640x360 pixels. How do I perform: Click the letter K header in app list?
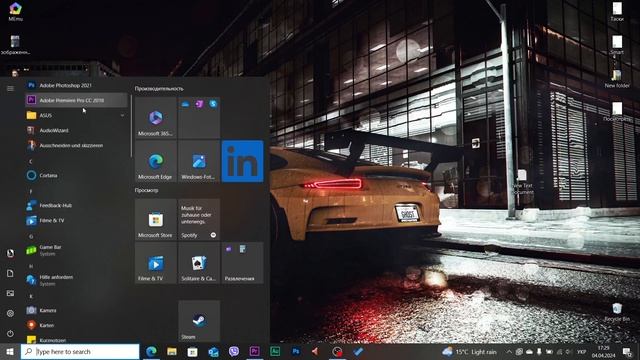click(31, 296)
